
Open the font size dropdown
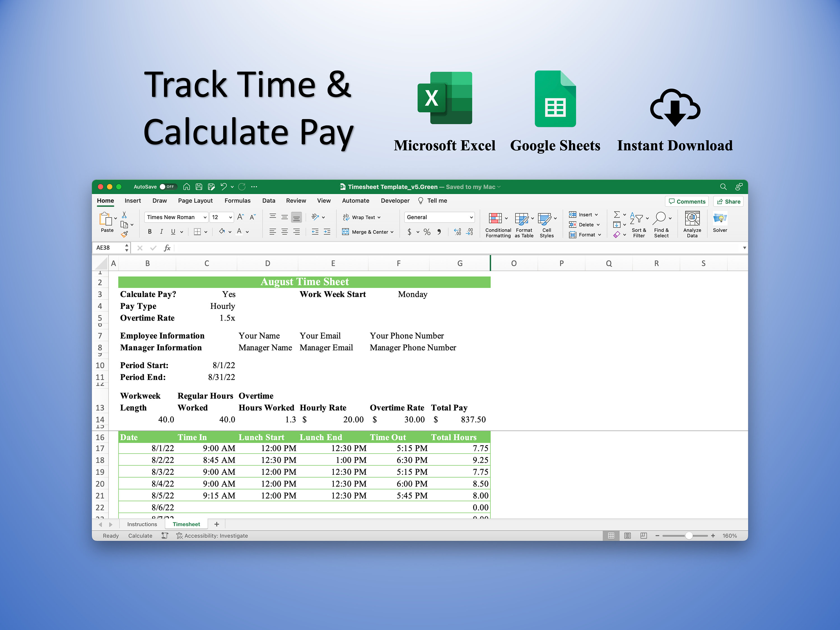coord(230,217)
